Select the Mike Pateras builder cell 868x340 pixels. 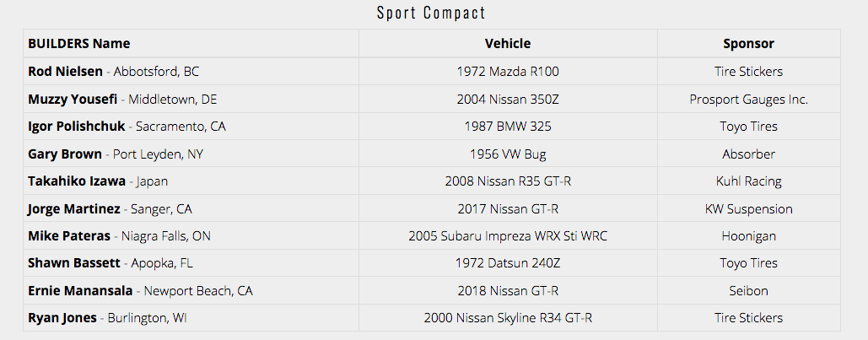coord(71,236)
